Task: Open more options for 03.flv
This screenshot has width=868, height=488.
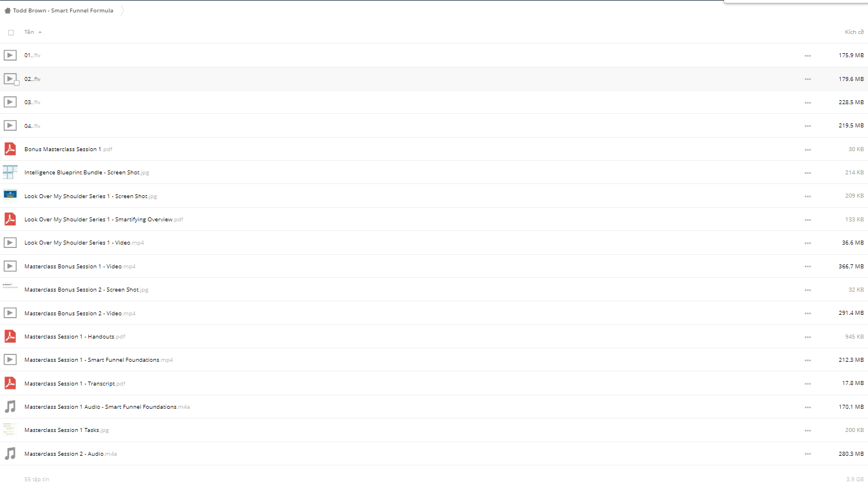Action: [x=807, y=102]
